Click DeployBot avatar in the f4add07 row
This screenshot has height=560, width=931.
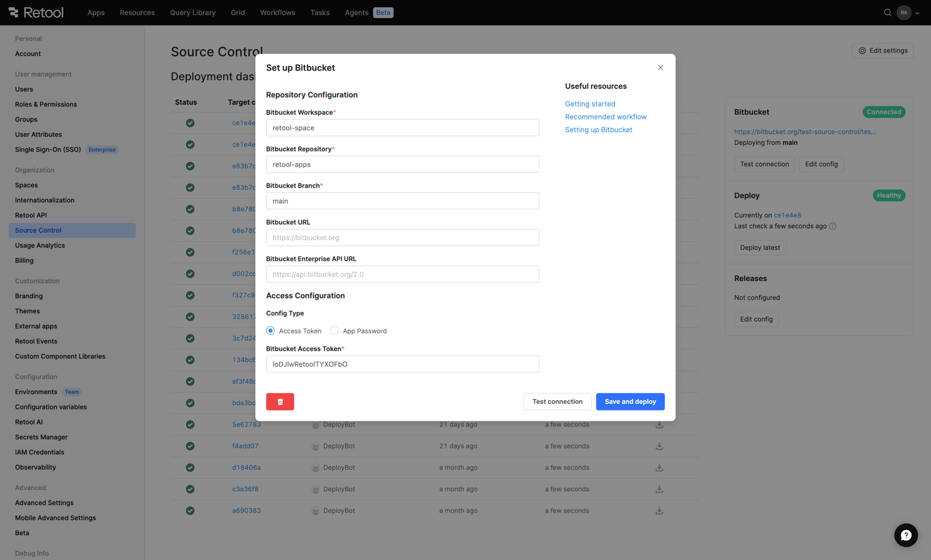click(316, 446)
